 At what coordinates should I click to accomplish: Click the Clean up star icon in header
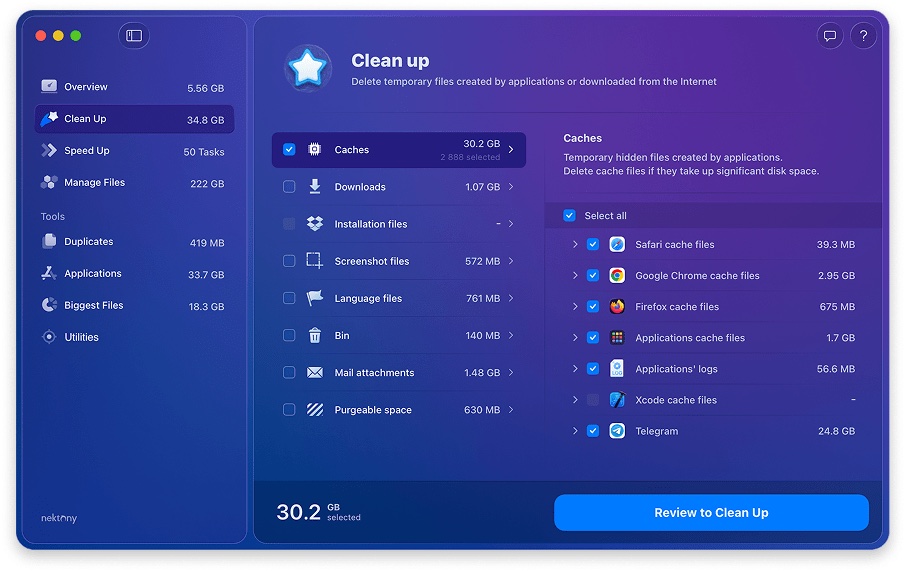pyautogui.click(x=308, y=69)
